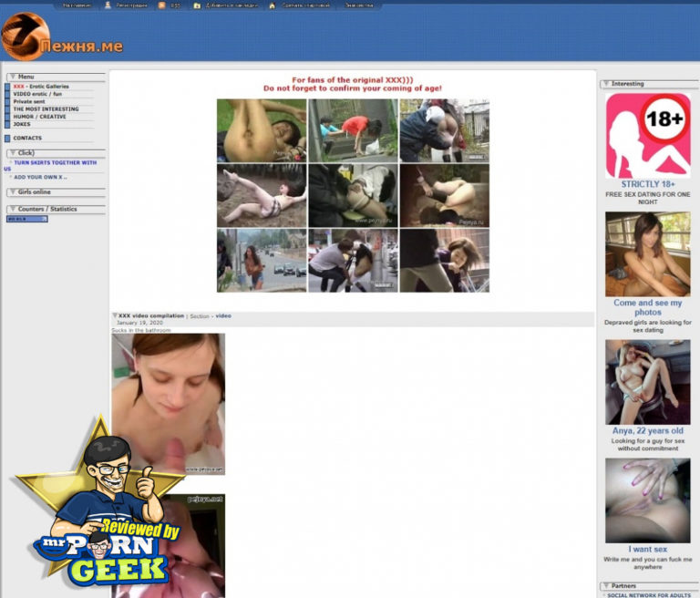Collapse the Partners panel triangle
700x598 pixels.
coord(606,585)
